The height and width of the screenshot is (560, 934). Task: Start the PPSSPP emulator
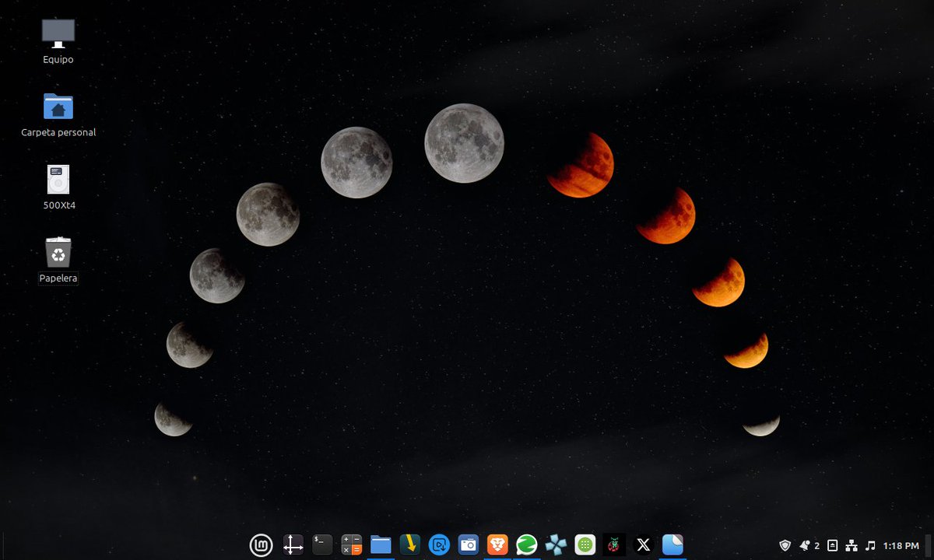[556, 544]
